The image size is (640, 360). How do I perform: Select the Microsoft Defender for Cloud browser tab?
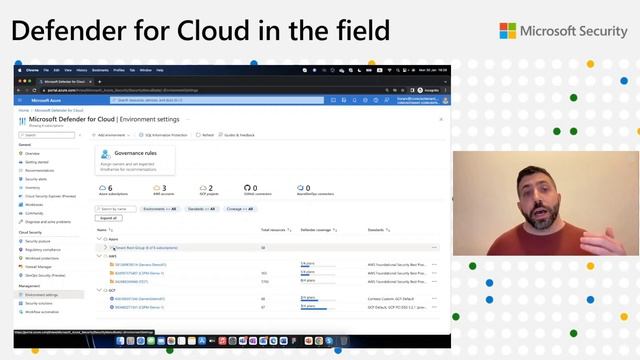(x=66, y=82)
